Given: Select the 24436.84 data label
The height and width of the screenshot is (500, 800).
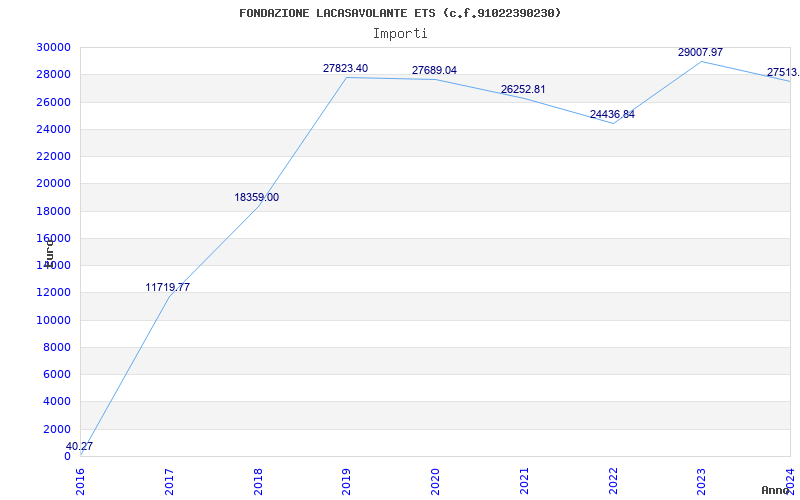Looking at the screenshot, I should click(x=612, y=114).
